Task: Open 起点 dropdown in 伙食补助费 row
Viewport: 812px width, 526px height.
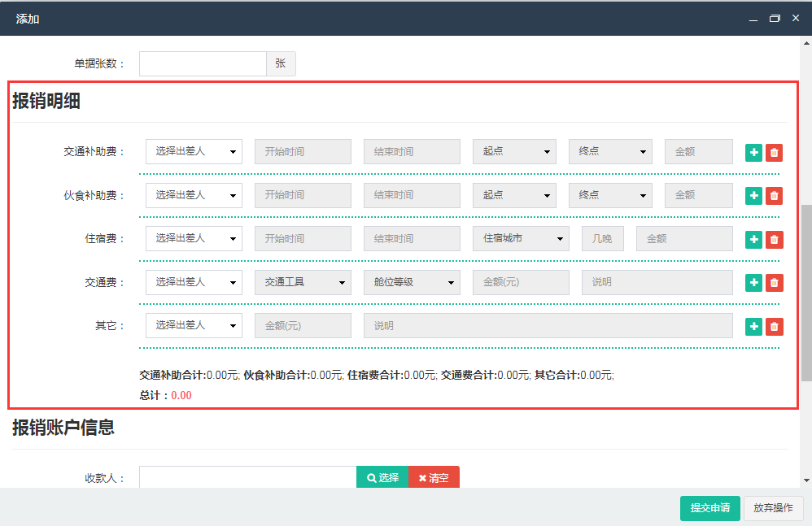Action: coord(514,195)
